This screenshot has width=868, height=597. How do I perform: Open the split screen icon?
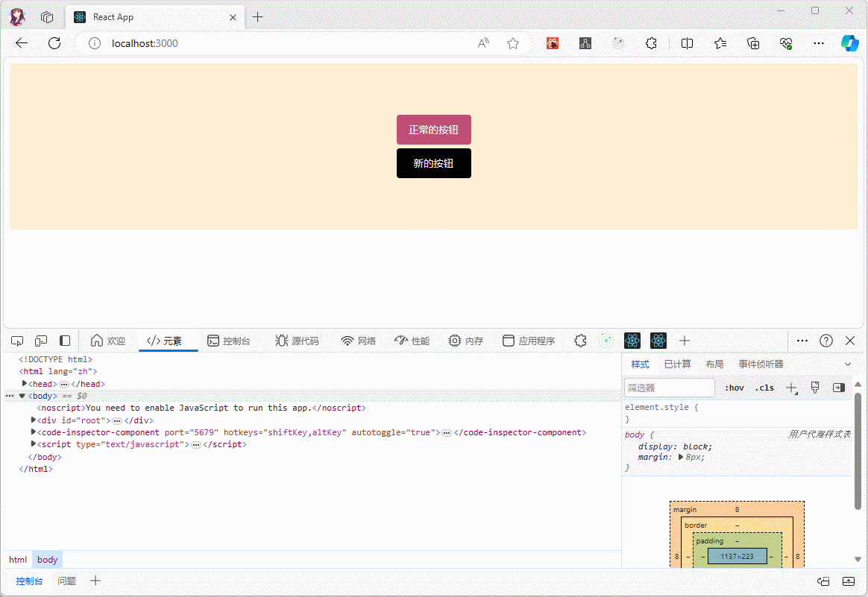687,43
